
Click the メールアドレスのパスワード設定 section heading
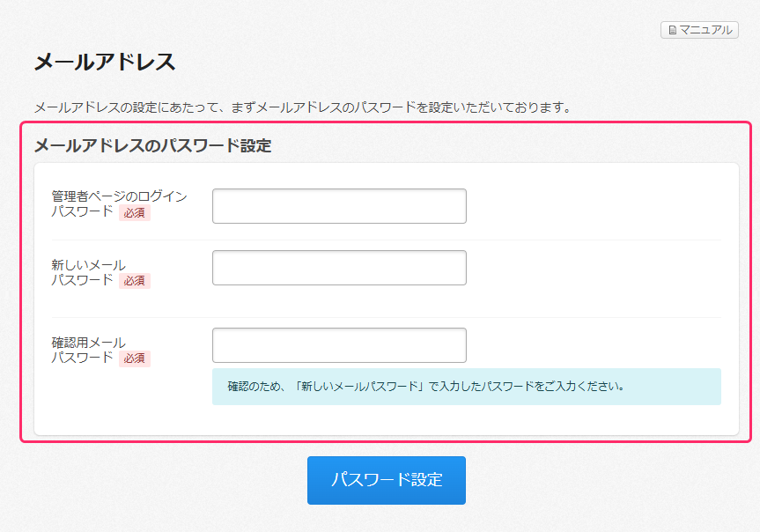click(152, 145)
